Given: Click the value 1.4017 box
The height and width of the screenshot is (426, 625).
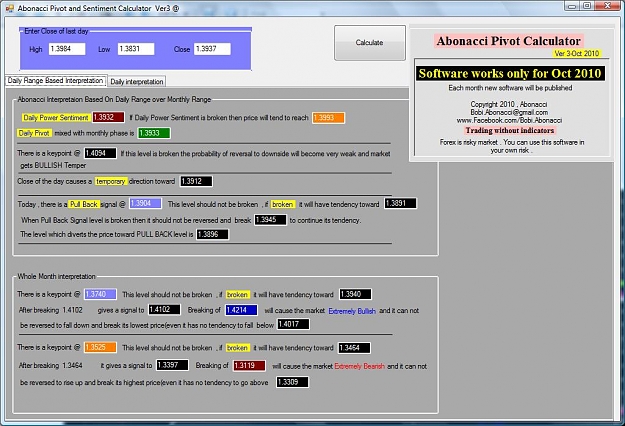Looking at the screenshot, I should click(293, 324).
